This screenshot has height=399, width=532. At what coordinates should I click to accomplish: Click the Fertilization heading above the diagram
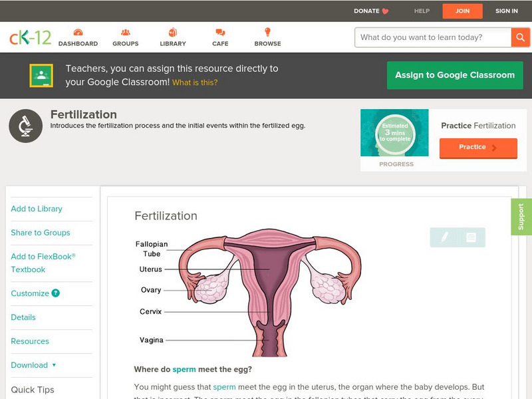[166, 215]
